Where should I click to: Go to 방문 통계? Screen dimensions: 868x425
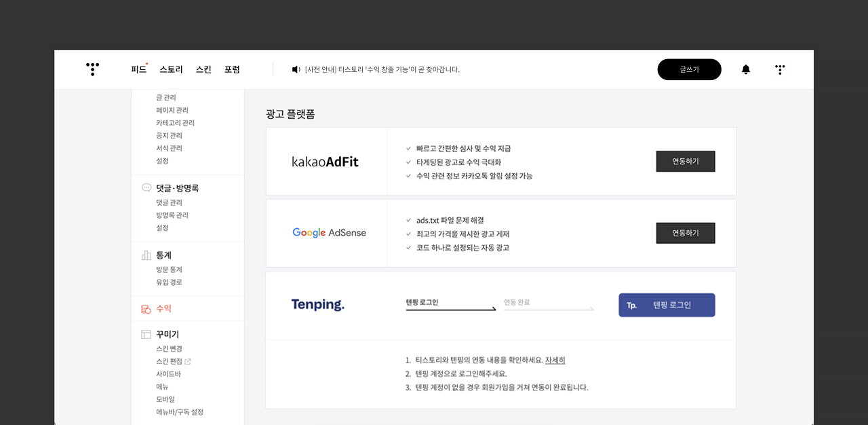169,270
